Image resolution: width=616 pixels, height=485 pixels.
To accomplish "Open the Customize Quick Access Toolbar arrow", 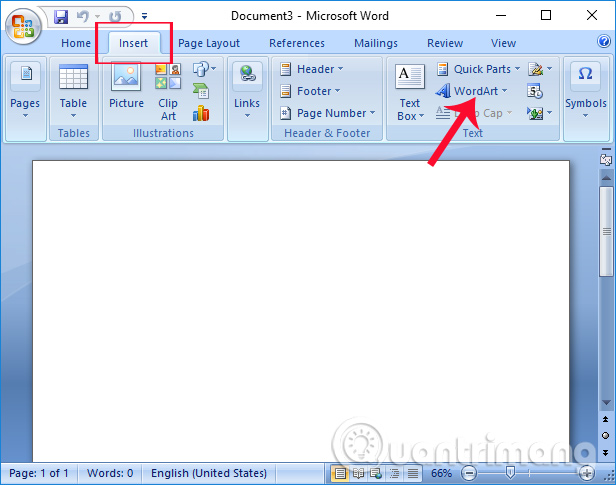I will [x=144, y=16].
